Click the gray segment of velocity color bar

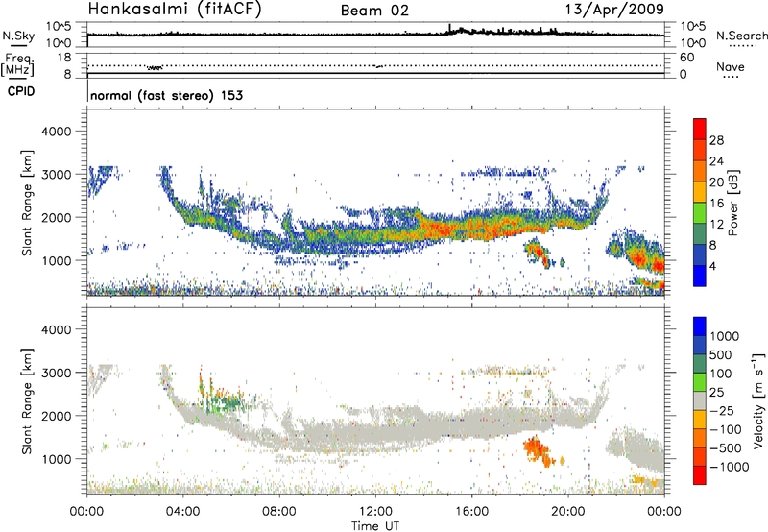(700, 401)
